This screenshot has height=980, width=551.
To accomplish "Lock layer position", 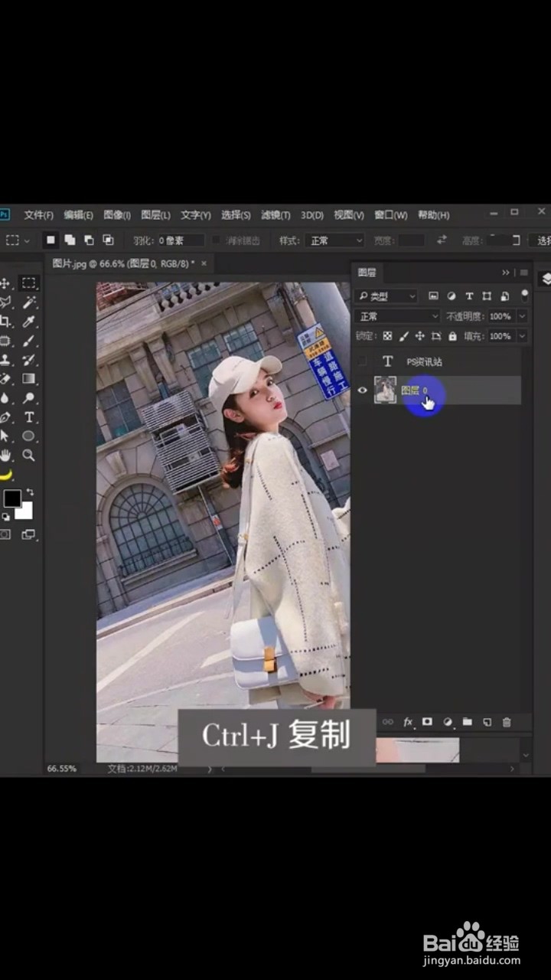I will (420, 336).
